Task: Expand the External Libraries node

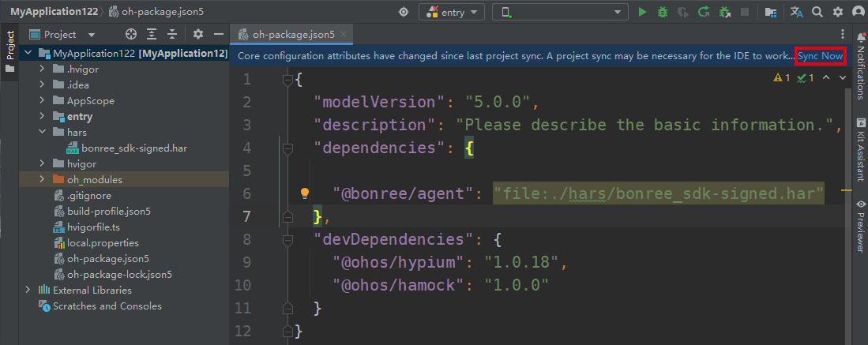Action: coord(28,290)
